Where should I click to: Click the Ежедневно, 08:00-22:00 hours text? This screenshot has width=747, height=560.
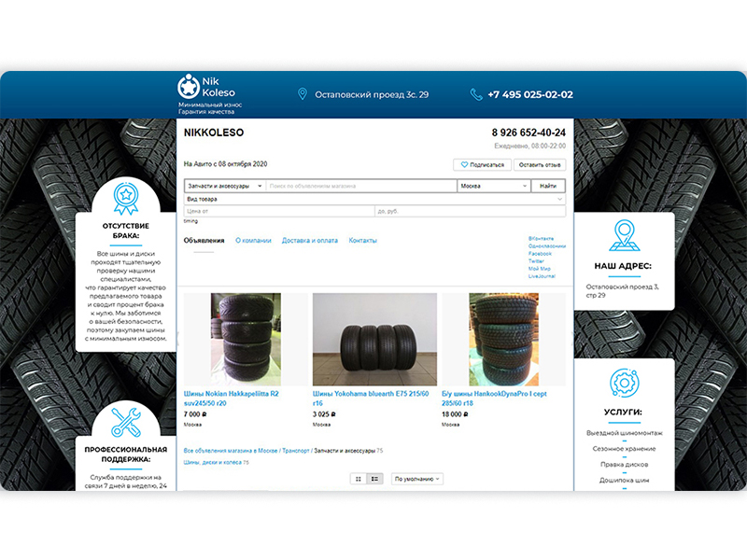pos(529,146)
